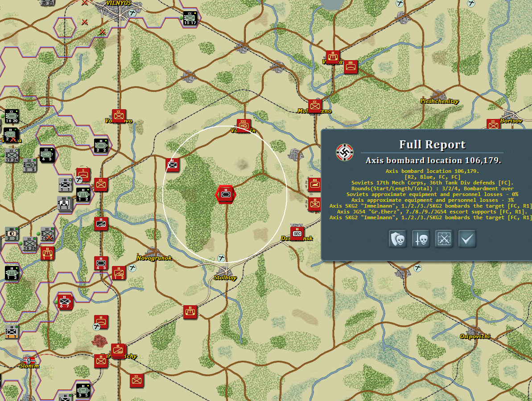Select the Soviet infantry unit at Molodechno
This screenshot has height=401, width=532.
tap(315, 106)
